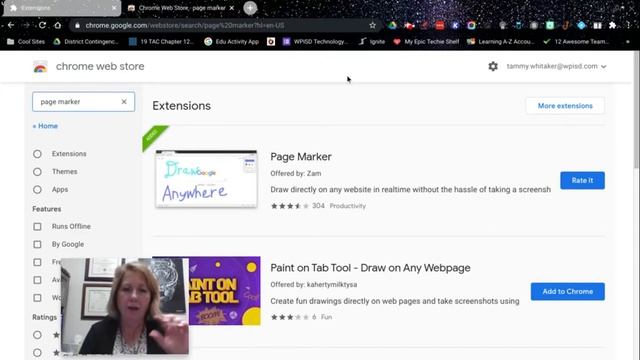This screenshot has height=360, width=640.
Task: Click the Productivity category label
Action: coord(348,206)
